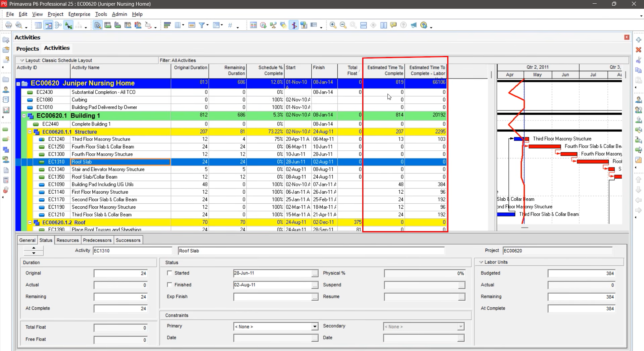Uncheck the Finished checkbox
The height and width of the screenshot is (351, 644).
tap(170, 285)
